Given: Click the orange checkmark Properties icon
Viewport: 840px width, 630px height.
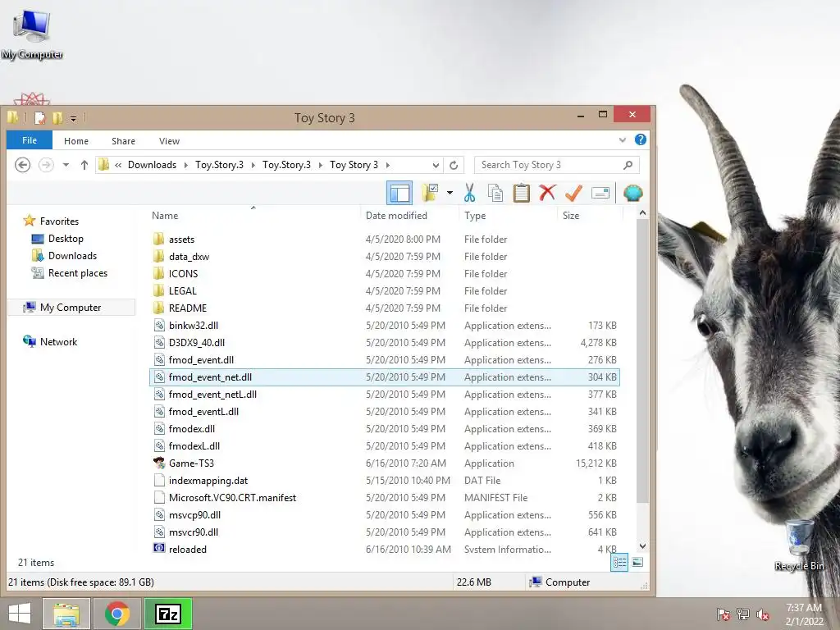Looking at the screenshot, I should point(573,192).
